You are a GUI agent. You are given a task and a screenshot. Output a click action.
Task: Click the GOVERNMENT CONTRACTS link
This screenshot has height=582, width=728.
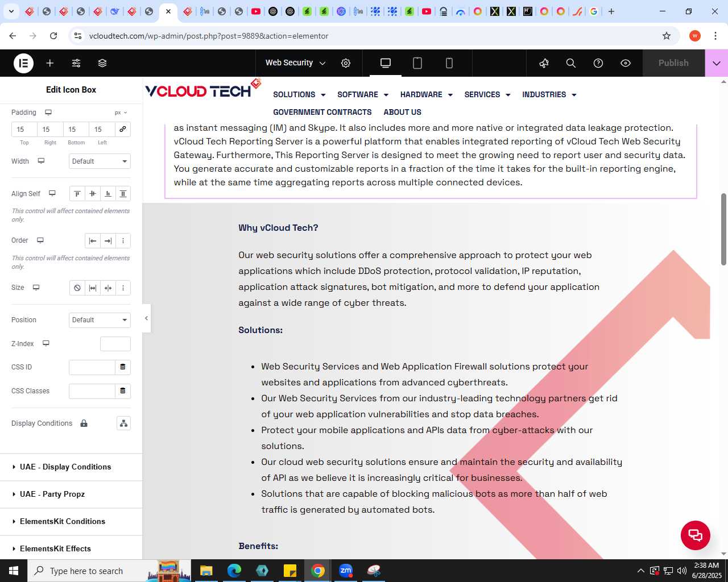point(322,113)
